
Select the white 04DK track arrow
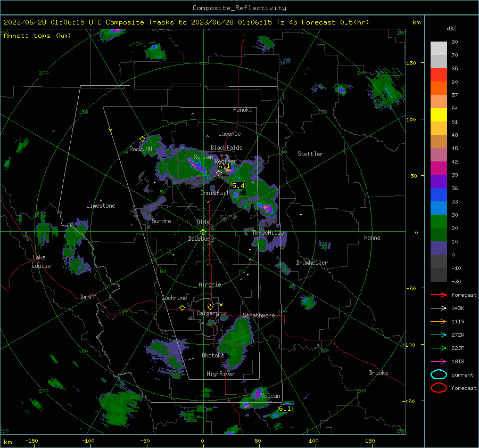439,308
